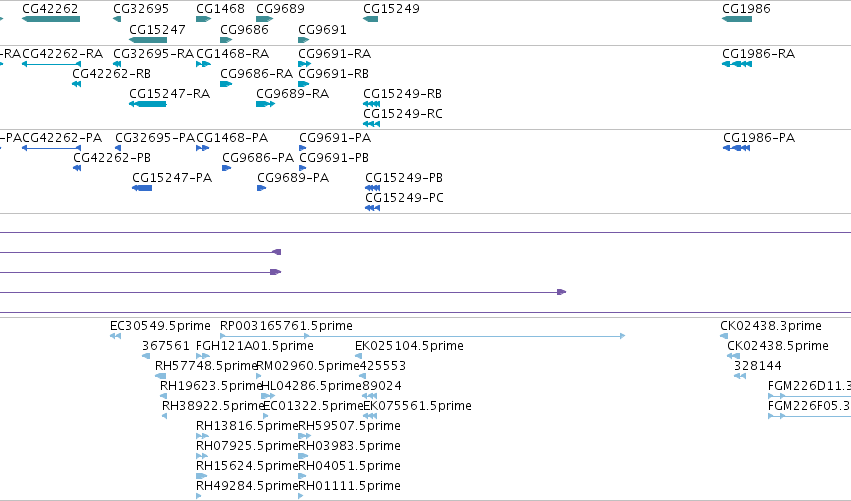
Task: Click the CG15247-RA transcript label
Action: 169,94
